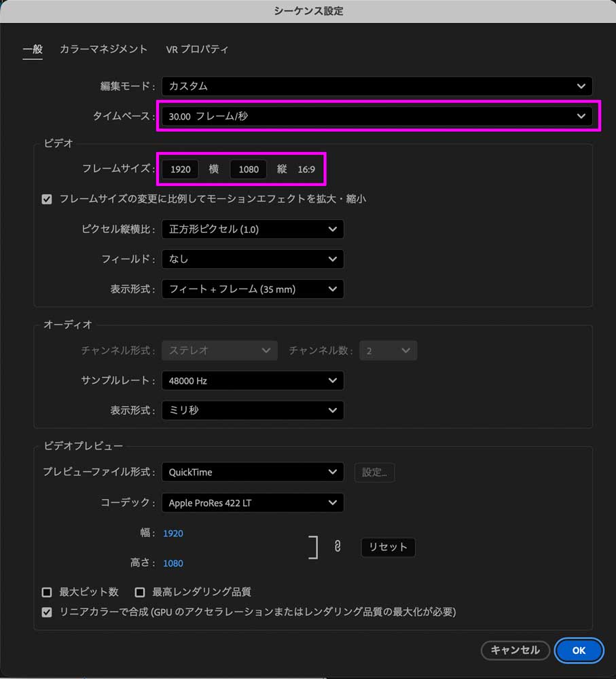
Task: Click the chain link icon for preview size
Action: [337, 547]
